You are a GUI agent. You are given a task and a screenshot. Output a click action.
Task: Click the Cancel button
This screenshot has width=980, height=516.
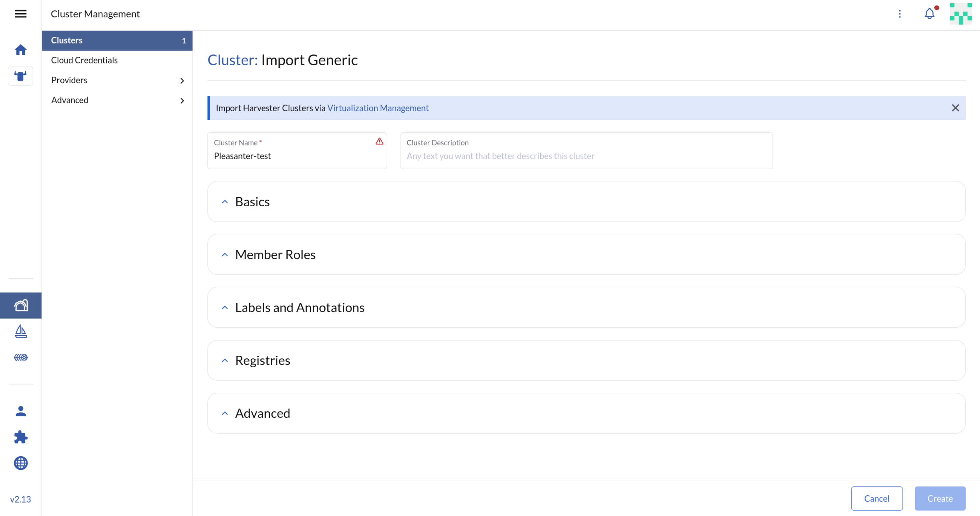[876, 499]
